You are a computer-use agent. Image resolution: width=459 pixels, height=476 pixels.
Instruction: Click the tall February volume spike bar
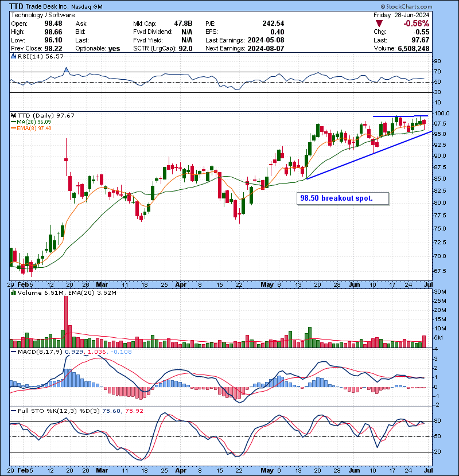point(66,322)
